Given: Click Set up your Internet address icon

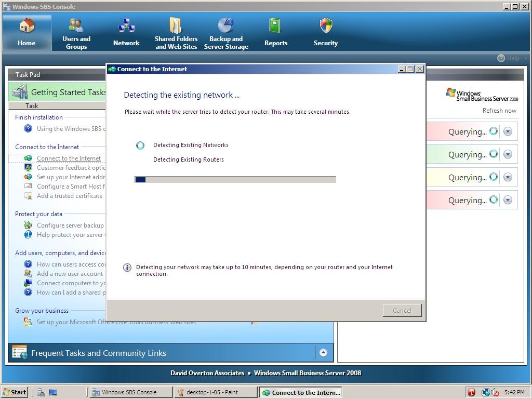Looking at the screenshot, I should [28, 177].
